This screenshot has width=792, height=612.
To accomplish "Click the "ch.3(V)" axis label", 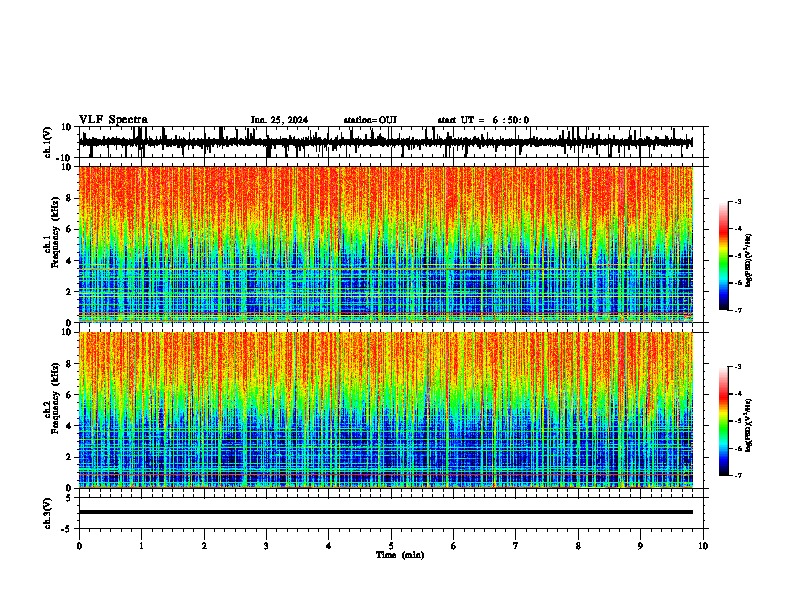I will coord(48,513).
